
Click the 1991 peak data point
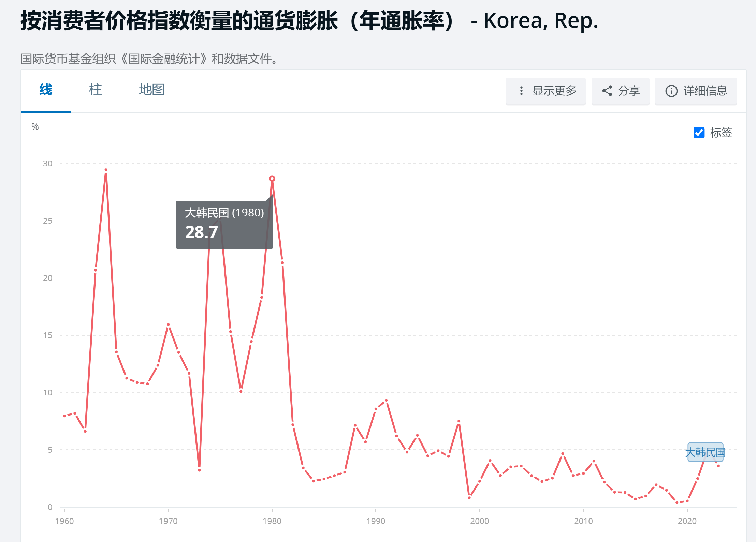point(386,401)
